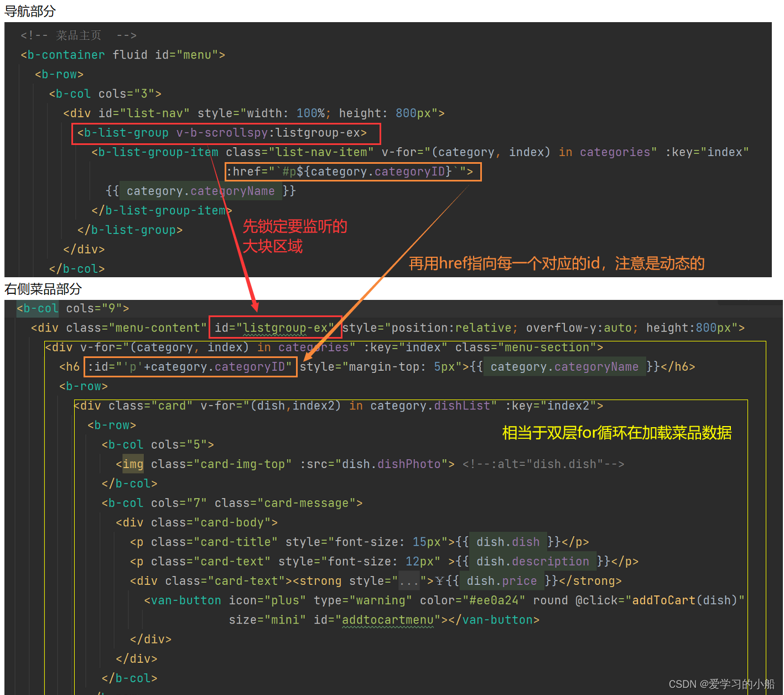Click the '<!-- 菜品主页 -->' comment line

pos(79,35)
